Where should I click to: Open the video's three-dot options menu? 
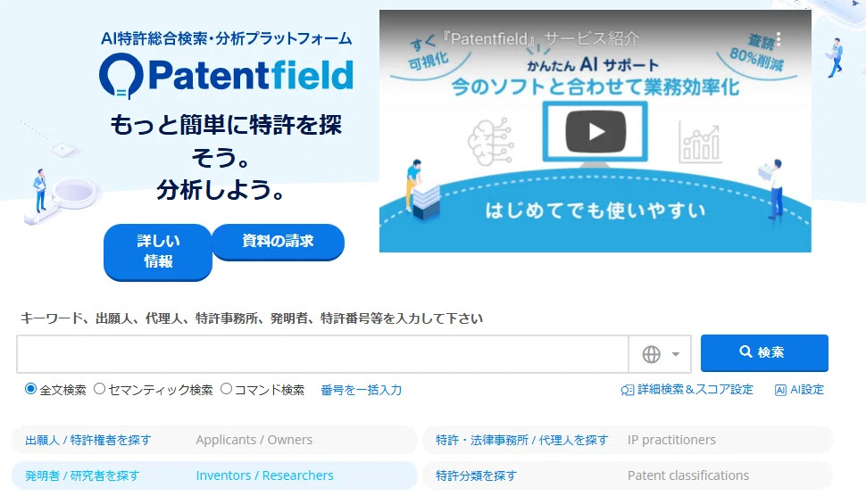point(779,39)
